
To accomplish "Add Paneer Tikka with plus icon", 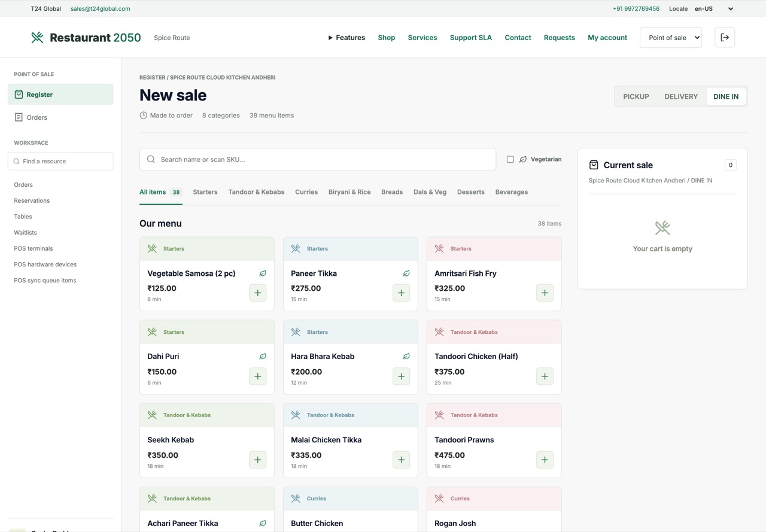I will (x=402, y=293).
